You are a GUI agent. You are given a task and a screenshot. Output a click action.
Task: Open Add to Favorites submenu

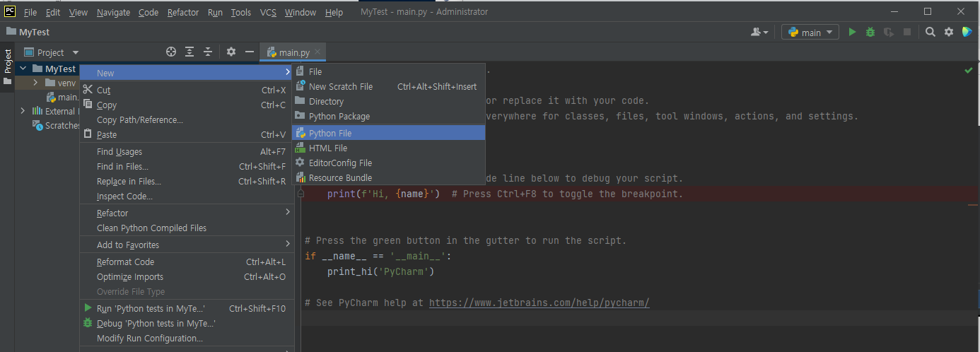tap(187, 245)
